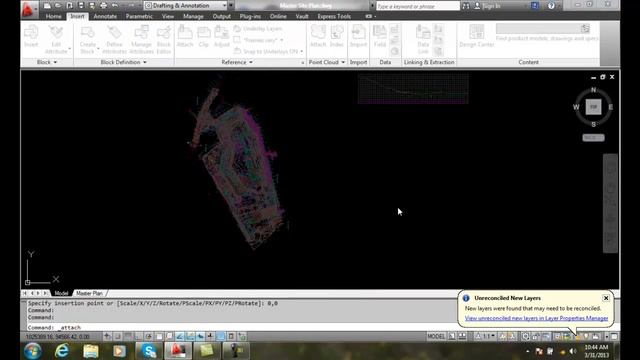Open Skype from the Windows taskbar

tap(149, 351)
